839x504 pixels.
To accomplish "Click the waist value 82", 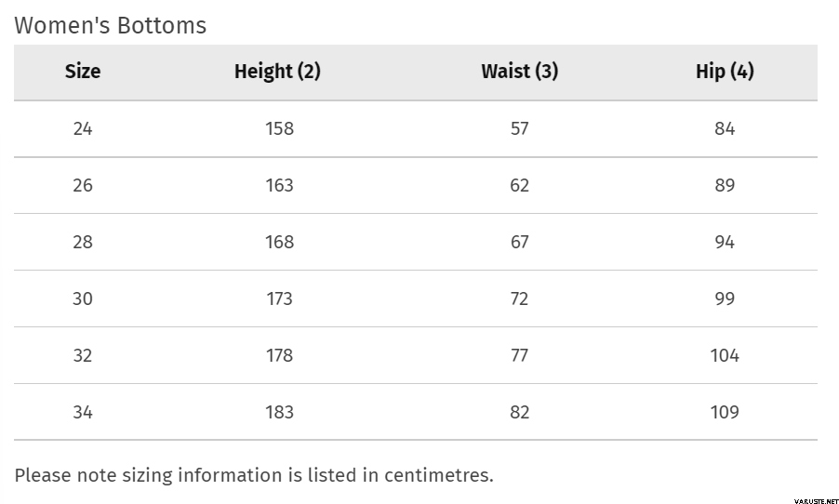I will click(519, 412).
